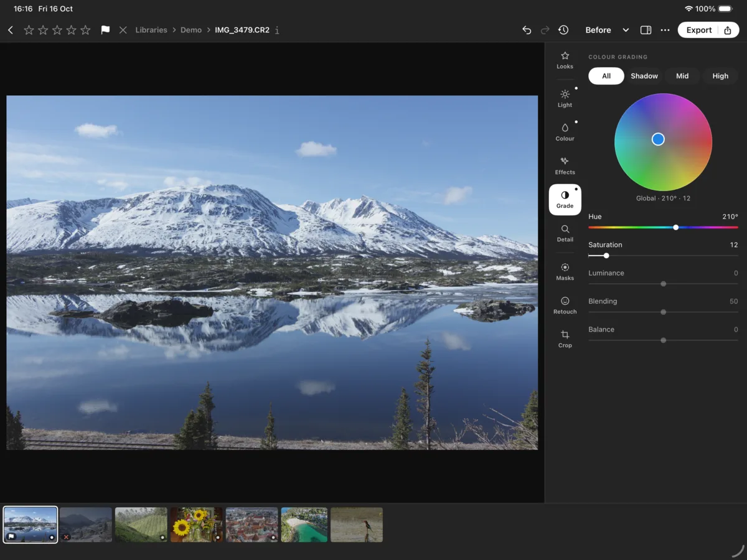The image size is (747, 560).
Task: Click the main photo preview
Action: pos(272,273)
